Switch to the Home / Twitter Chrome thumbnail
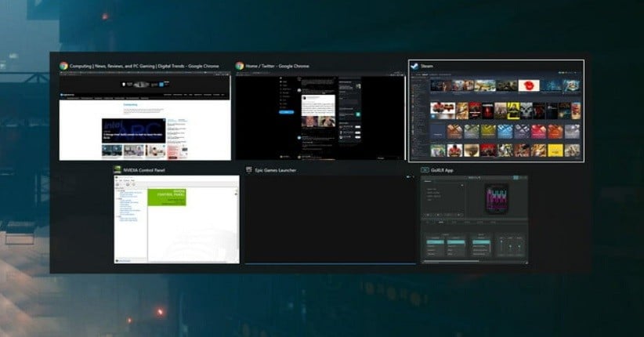644x337 pixels. coord(320,115)
